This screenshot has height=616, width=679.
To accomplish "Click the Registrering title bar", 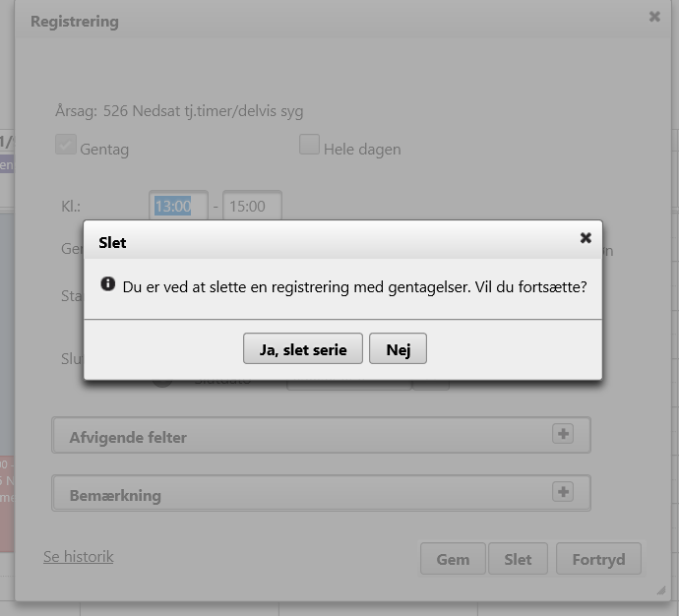I will [295, 21].
